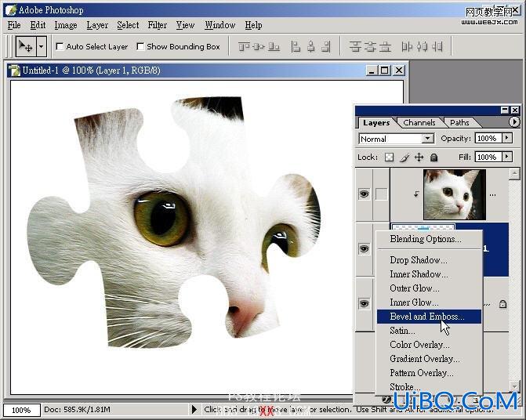
Task: Switch to the Channels tab
Action: click(419, 123)
